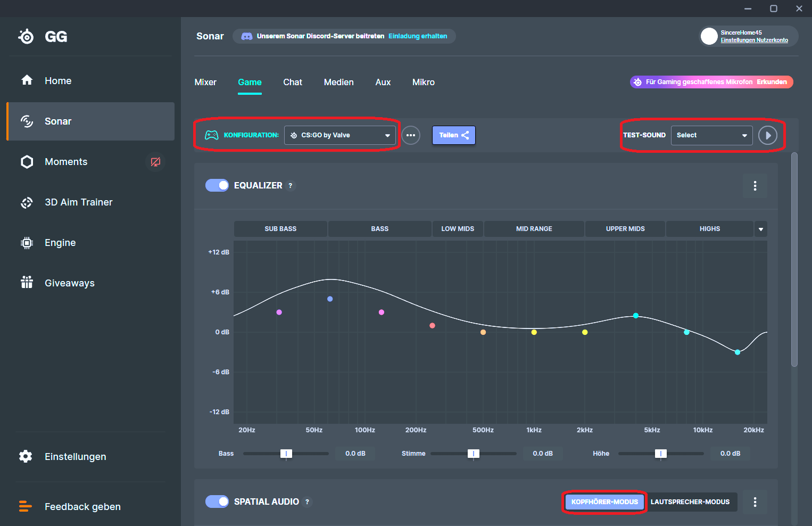Screen dimensions: 812x526
Task: Click the Sonar sidebar icon
Action: tap(27, 121)
